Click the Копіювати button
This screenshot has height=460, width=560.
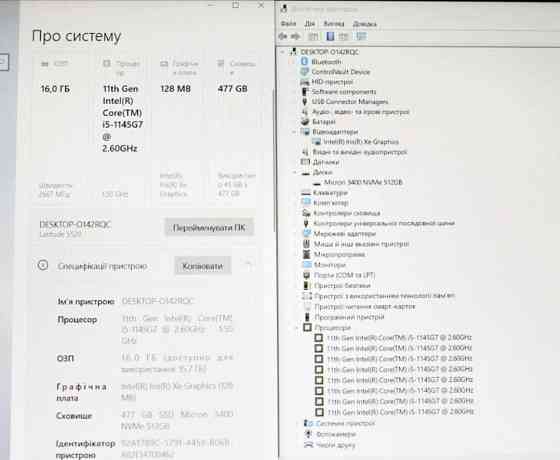pos(202,266)
